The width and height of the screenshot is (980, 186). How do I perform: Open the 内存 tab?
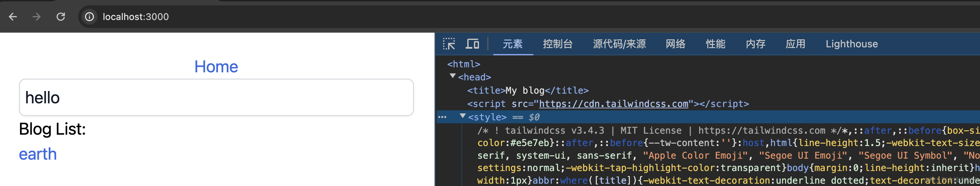click(755, 44)
